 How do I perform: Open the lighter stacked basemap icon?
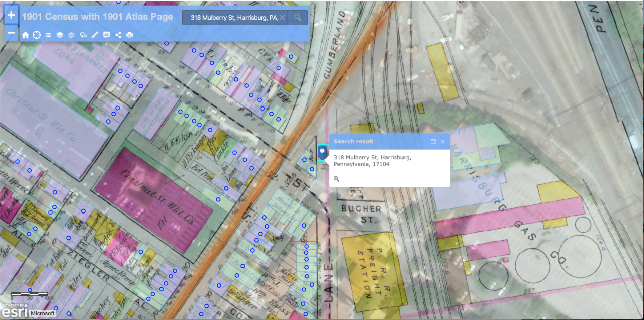tap(71, 35)
